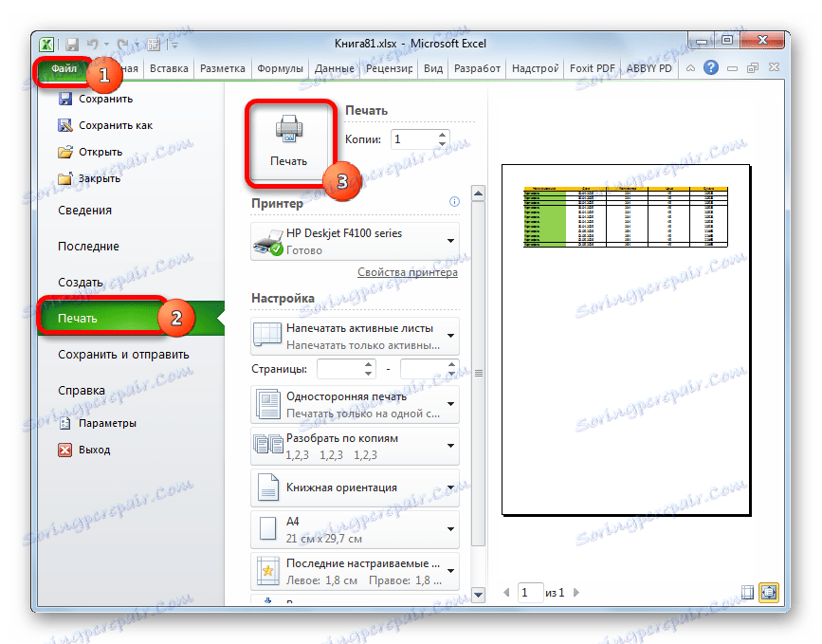This screenshot has width=822, height=644.
Task: Switch to the Формулы tab
Action: 280,68
